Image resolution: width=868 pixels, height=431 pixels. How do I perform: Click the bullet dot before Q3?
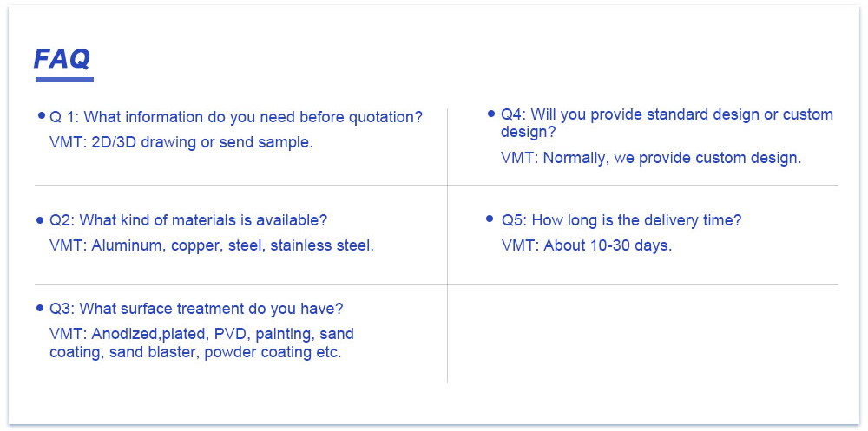coord(40,308)
